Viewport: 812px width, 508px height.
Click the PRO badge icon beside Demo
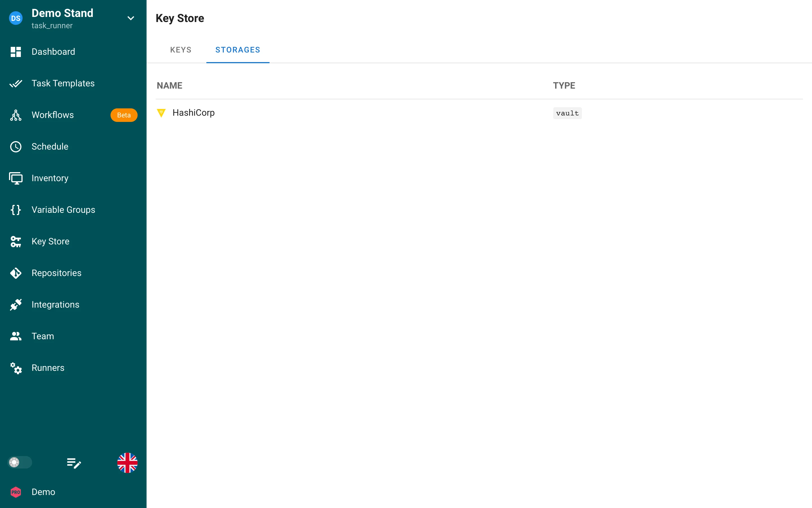(16, 492)
